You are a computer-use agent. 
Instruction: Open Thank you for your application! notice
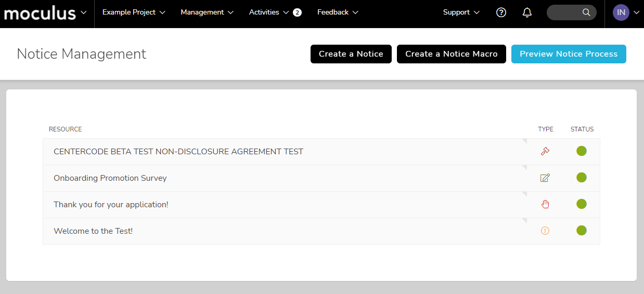[111, 205]
